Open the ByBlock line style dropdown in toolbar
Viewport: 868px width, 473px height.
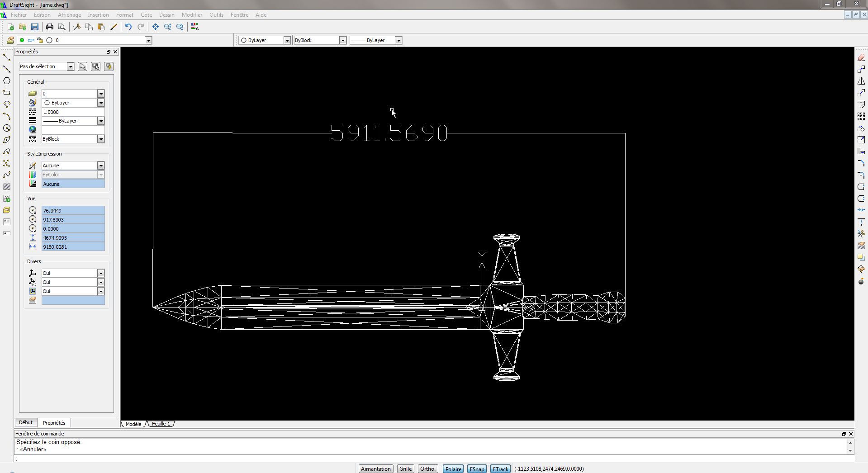point(343,40)
